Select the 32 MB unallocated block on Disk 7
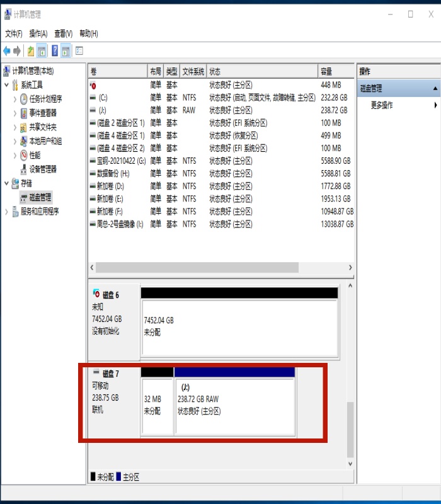441x504 pixels. point(157,402)
